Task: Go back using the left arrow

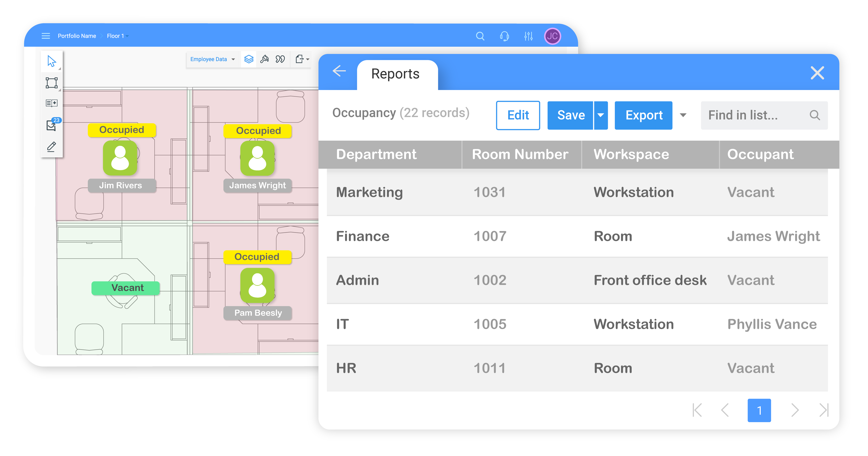Action: [x=339, y=71]
